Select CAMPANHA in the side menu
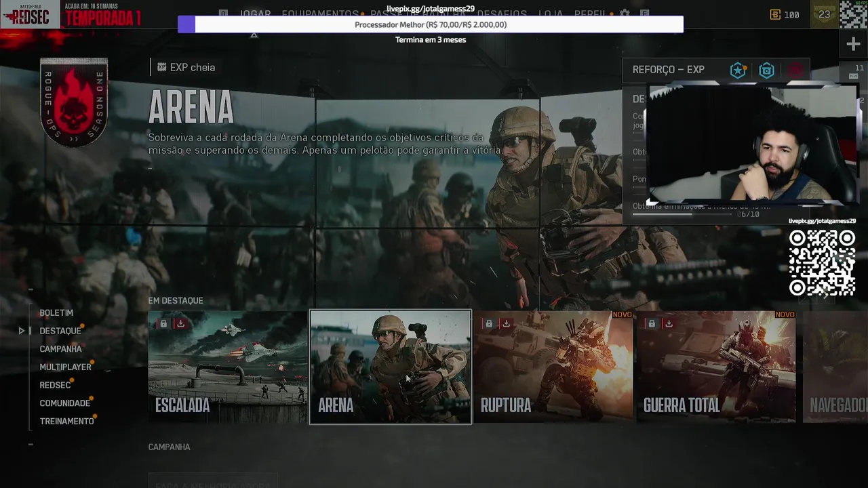Screen dimensions: 868x488 click(60, 349)
